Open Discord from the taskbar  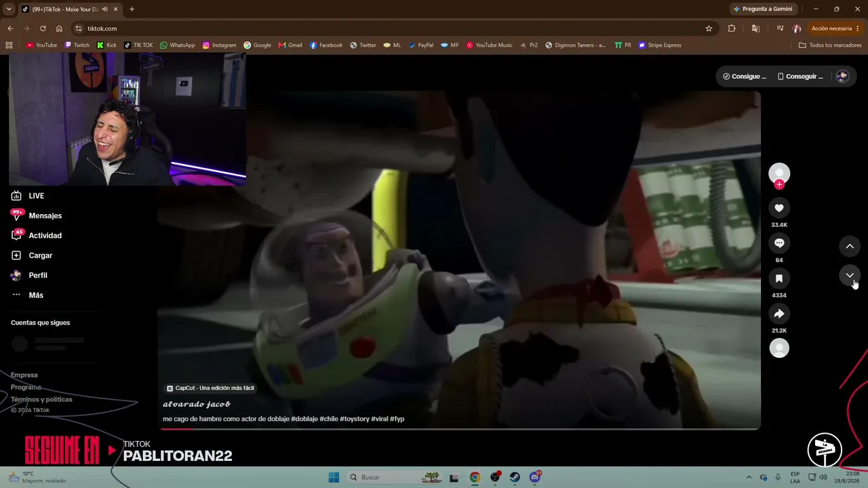(x=535, y=477)
